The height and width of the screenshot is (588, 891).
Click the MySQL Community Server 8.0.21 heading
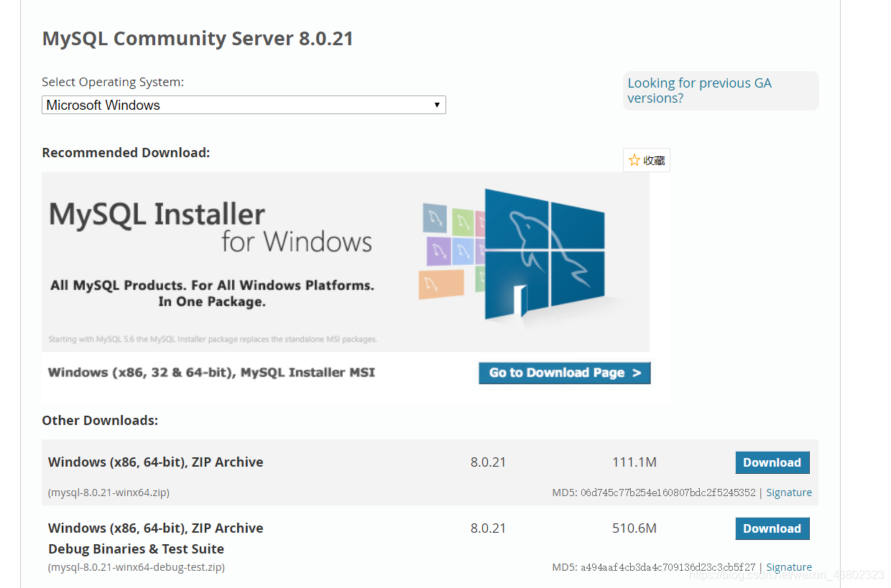tap(198, 38)
